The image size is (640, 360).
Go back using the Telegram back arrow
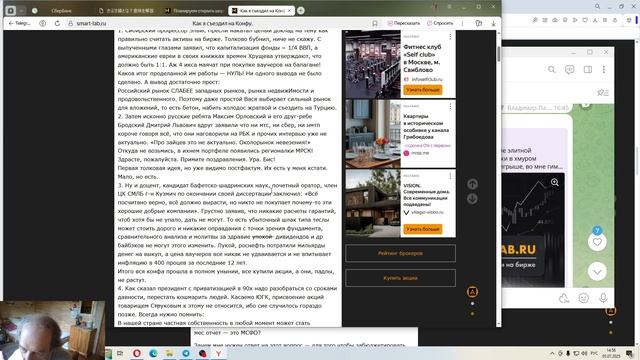tap(20, 24)
